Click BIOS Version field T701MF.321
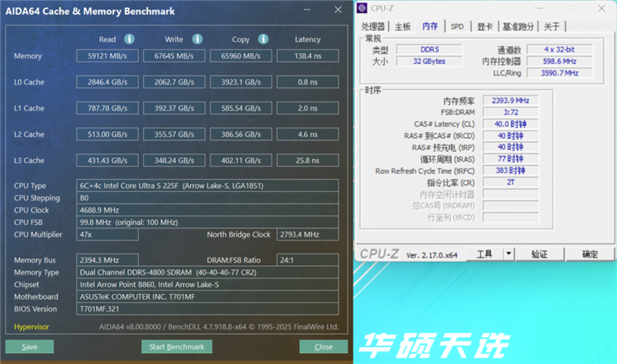Image resolution: width=617 pixels, height=364 pixels. tap(207, 309)
